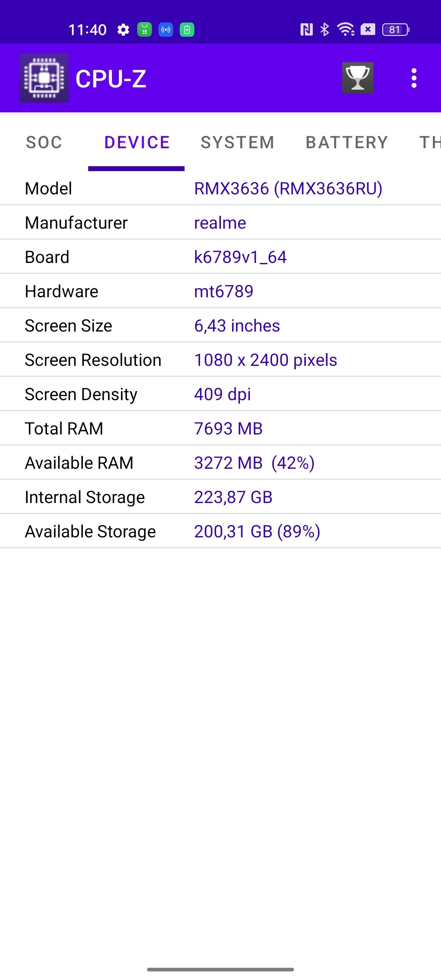Viewport: 441px width, 980px height.
Task: Tap the Wi-Fi status icon
Action: tap(345, 29)
